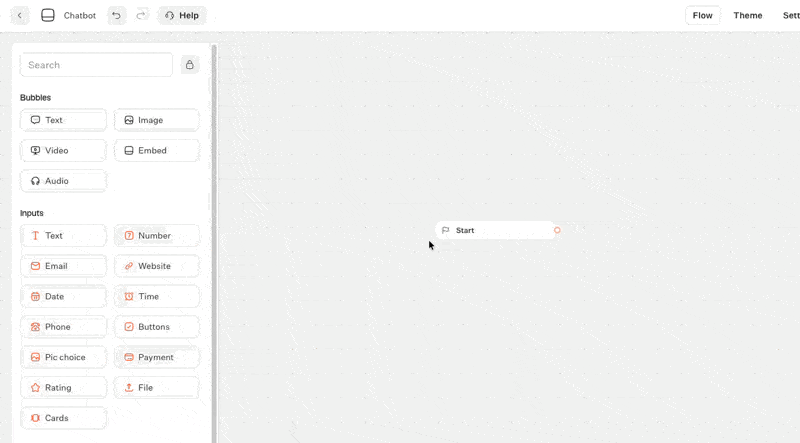Viewport: 800px width, 443px height.
Task: Switch to the Theme tab
Action: [x=747, y=16]
